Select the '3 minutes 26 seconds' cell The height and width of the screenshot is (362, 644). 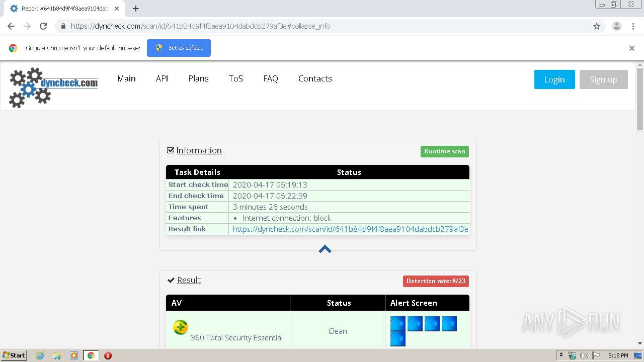coord(349,207)
